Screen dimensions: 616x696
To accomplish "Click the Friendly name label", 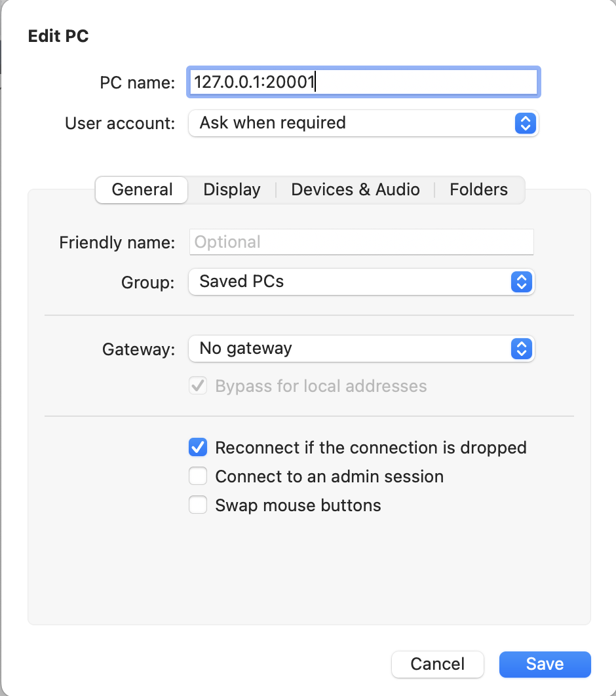I will point(117,242).
